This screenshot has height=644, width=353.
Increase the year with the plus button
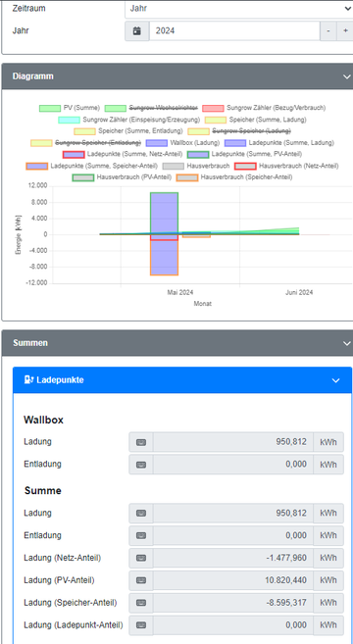(344, 30)
